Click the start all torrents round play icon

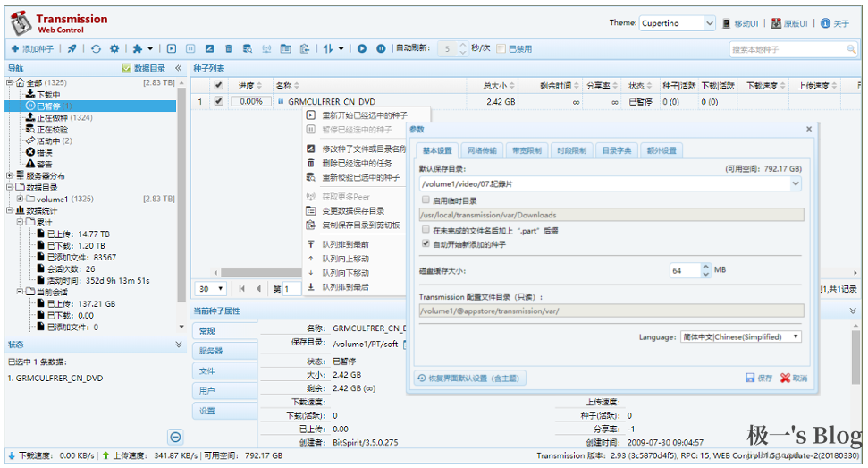[x=362, y=48]
